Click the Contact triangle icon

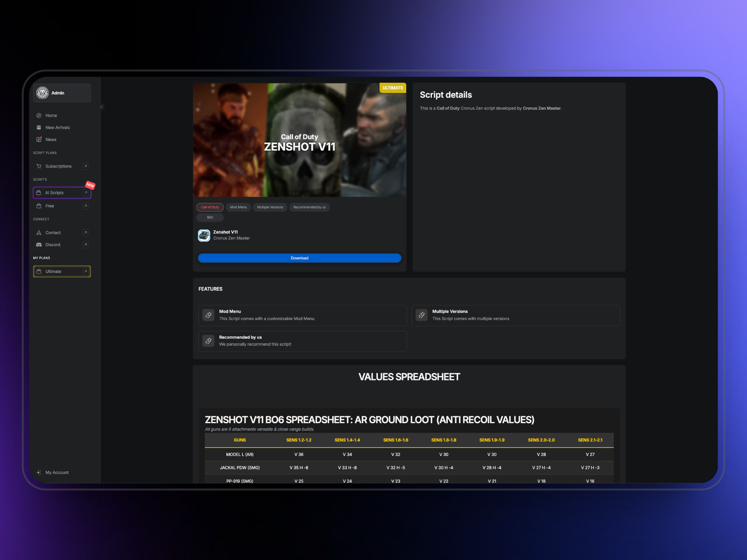(x=39, y=233)
